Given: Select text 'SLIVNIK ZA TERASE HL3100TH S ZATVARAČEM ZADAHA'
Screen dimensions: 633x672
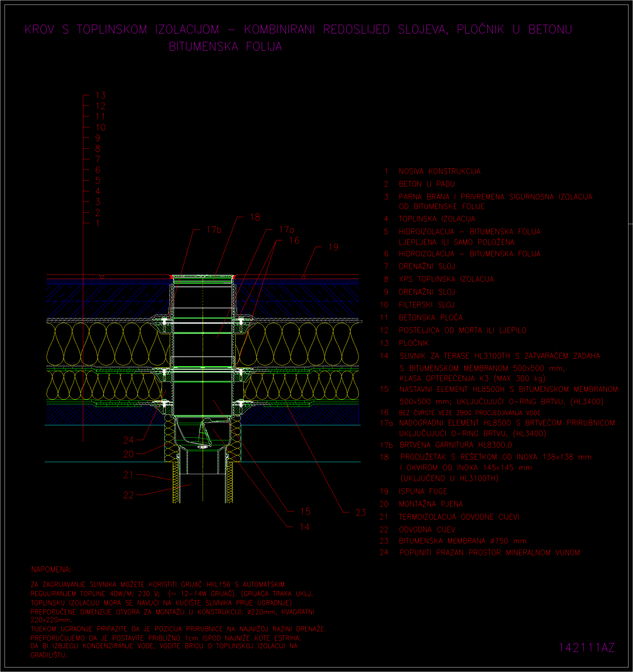Looking at the screenshot, I should [x=499, y=356].
